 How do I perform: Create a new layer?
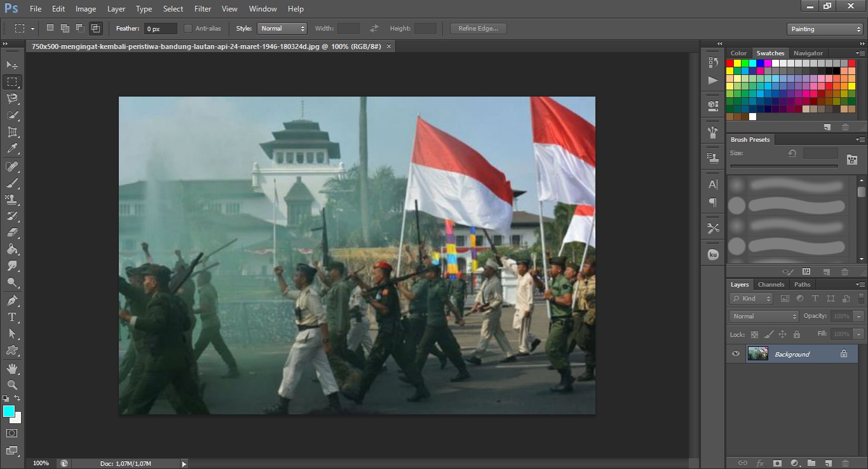(828, 463)
